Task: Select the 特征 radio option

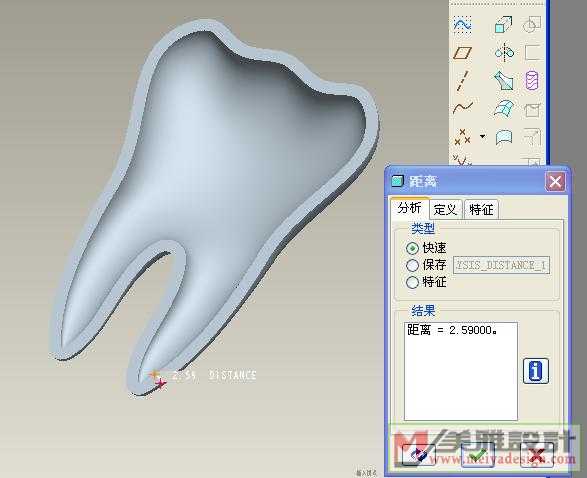Action: [412, 282]
